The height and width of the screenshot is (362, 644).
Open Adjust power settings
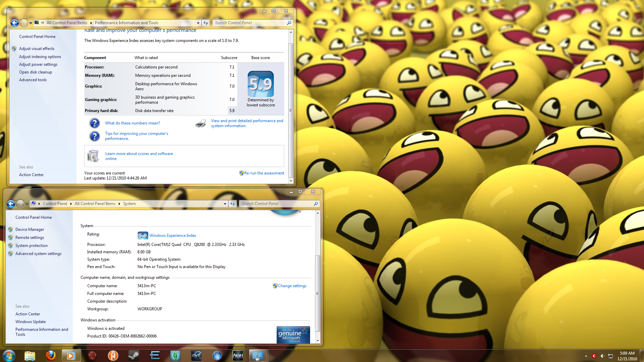(x=38, y=64)
